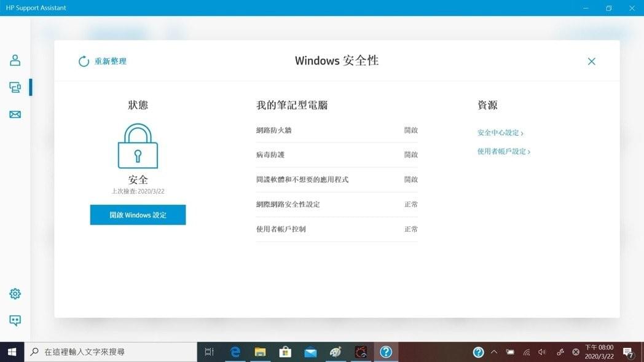Select the 使用者帳戶控制 row
Image resolution: width=644 pixels, height=362 pixels.
pyautogui.click(x=337, y=229)
